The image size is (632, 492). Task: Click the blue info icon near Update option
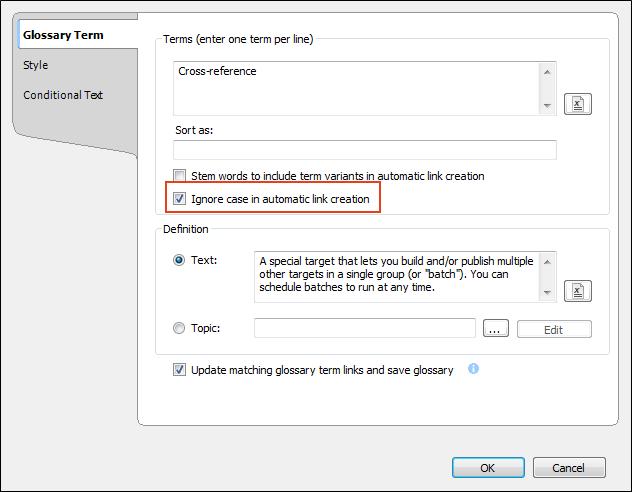pyautogui.click(x=473, y=369)
